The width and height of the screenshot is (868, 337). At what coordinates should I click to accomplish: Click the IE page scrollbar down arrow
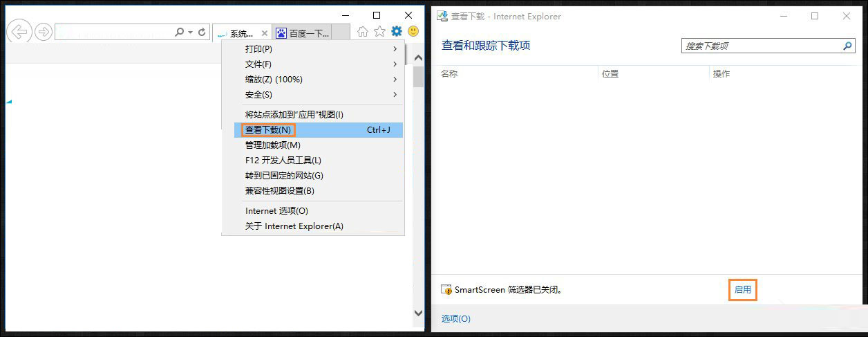click(x=418, y=313)
